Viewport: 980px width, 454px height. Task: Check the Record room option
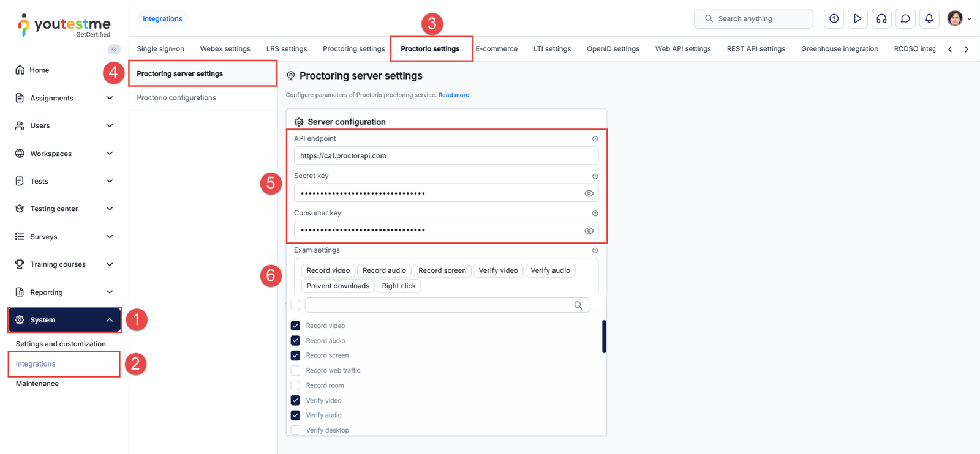coord(295,385)
